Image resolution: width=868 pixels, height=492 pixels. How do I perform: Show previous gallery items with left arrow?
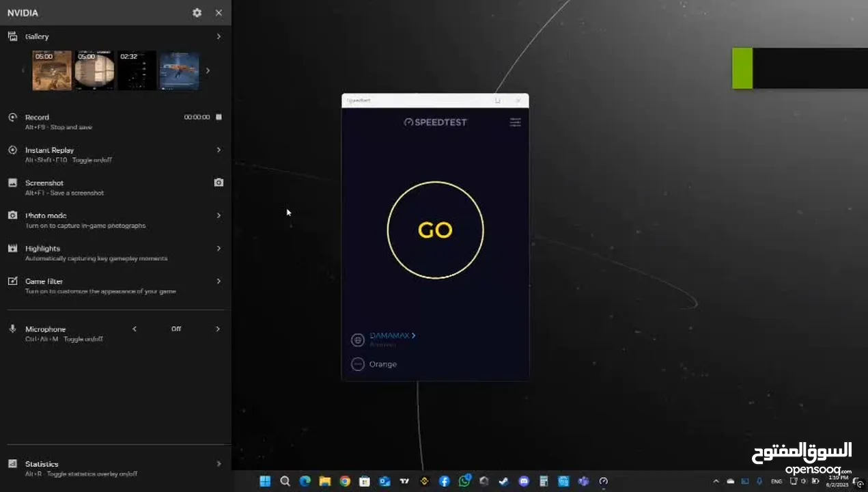[23, 70]
